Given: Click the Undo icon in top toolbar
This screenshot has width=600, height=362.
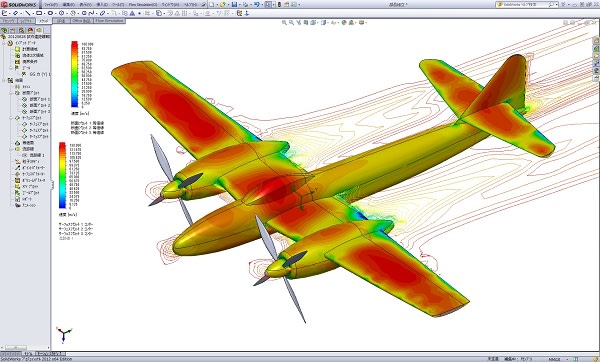Looking at the screenshot, I should click(x=256, y=5).
